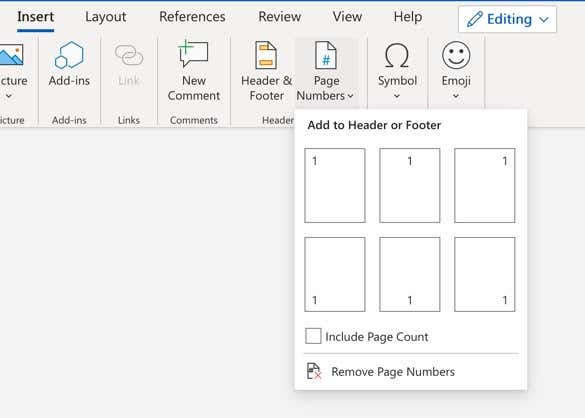Image resolution: width=585 pixels, height=418 pixels.
Task: Insert a New Comment using its icon
Action: (x=193, y=54)
